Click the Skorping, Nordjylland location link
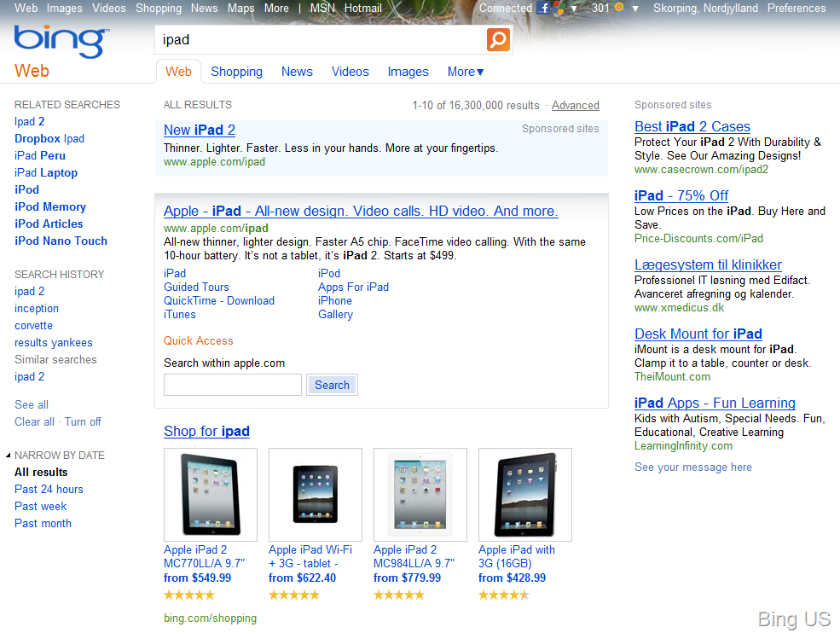The image size is (840, 633). (x=705, y=8)
